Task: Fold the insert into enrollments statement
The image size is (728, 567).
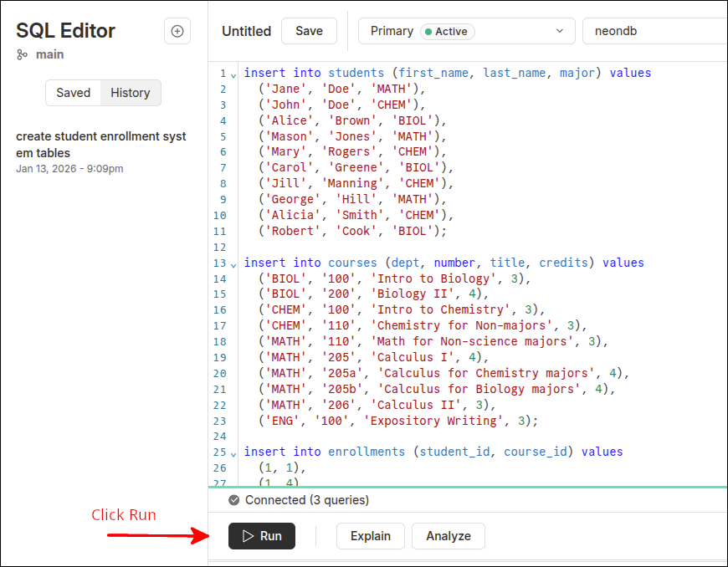Action: 235,452
